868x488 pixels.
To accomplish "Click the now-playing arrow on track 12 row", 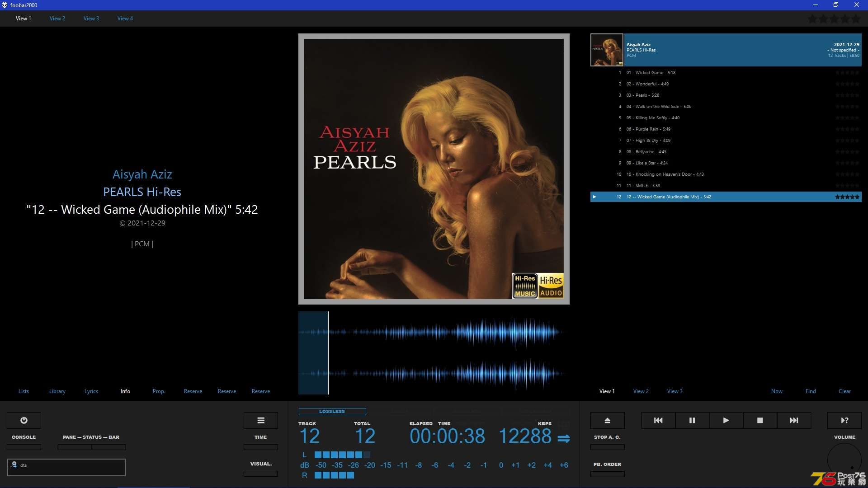I will (594, 197).
